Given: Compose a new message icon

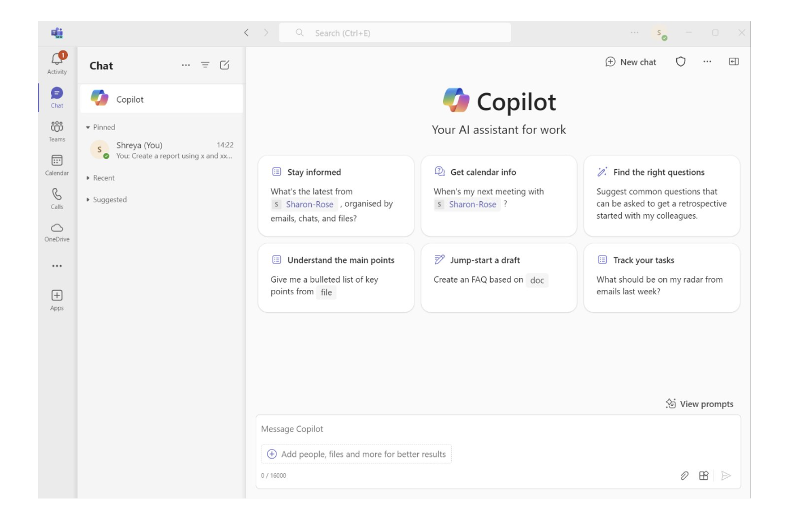Looking at the screenshot, I should (225, 65).
